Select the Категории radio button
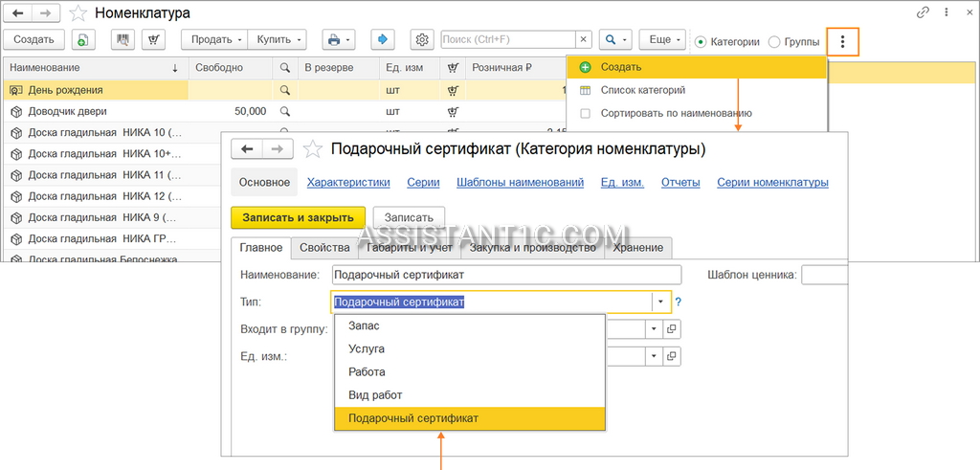This screenshot has height=470, width=980. tap(701, 42)
